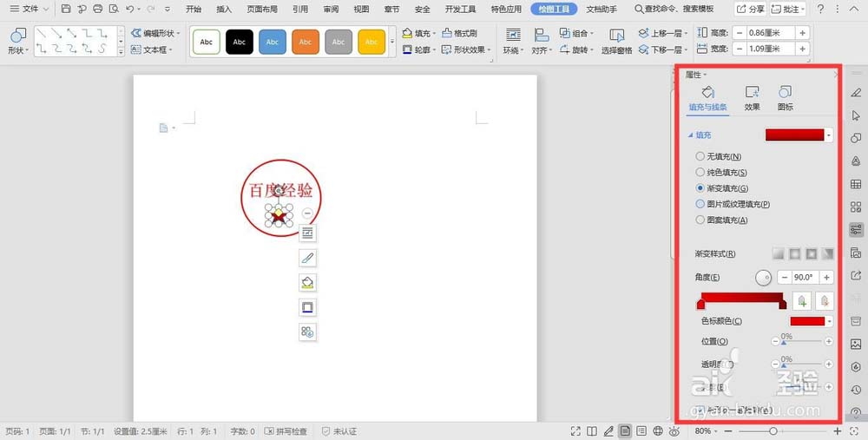Open the 文本框 dropdown

click(x=151, y=49)
